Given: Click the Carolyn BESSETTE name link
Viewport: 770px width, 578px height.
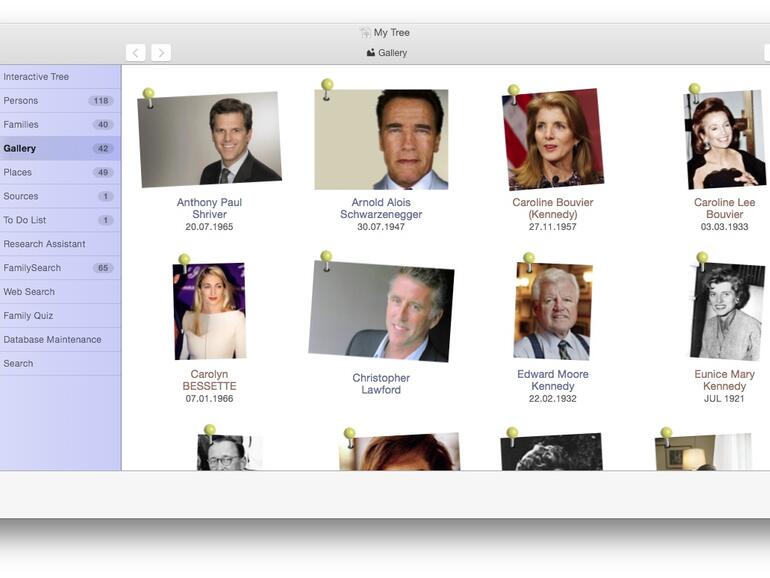Looking at the screenshot, I should tap(210, 380).
